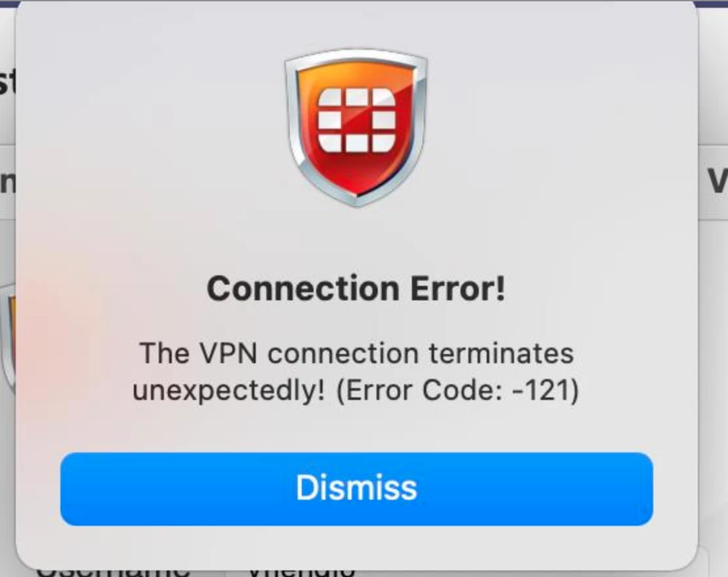Click the "The VPN connection terminates" message line
728x577 pixels.
pos(357,353)
